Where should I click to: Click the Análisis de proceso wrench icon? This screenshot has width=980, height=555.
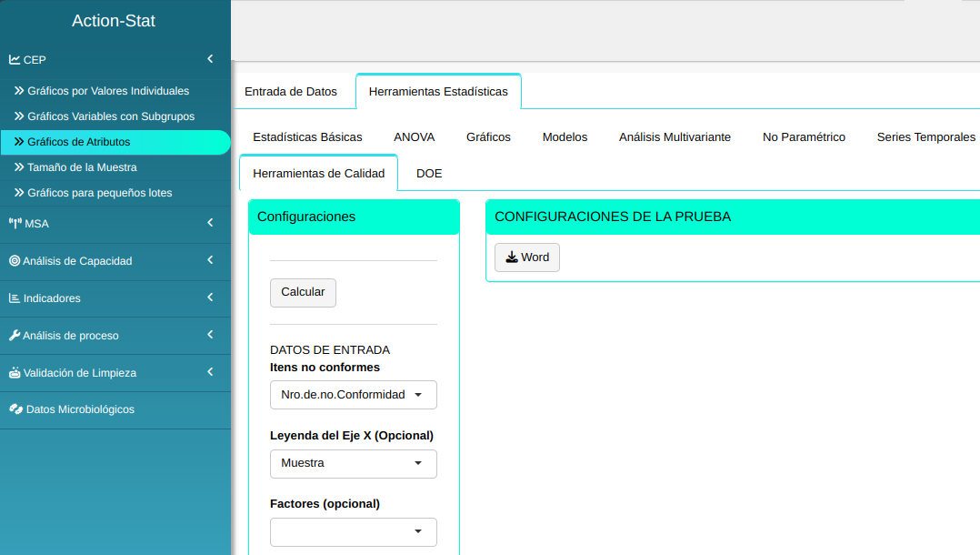15,336
